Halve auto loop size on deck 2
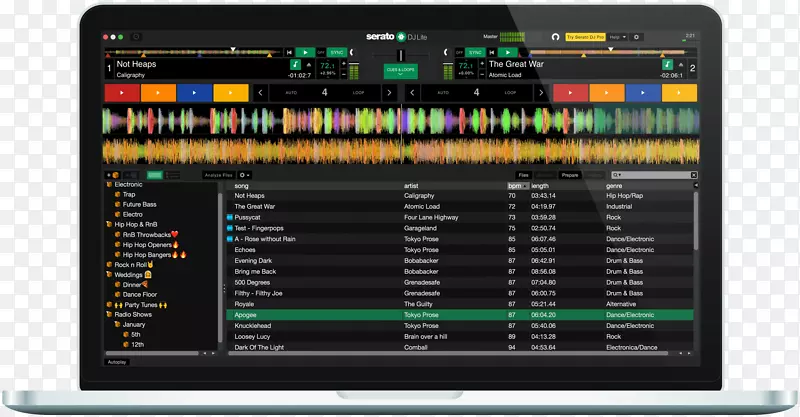 [412, 93]
